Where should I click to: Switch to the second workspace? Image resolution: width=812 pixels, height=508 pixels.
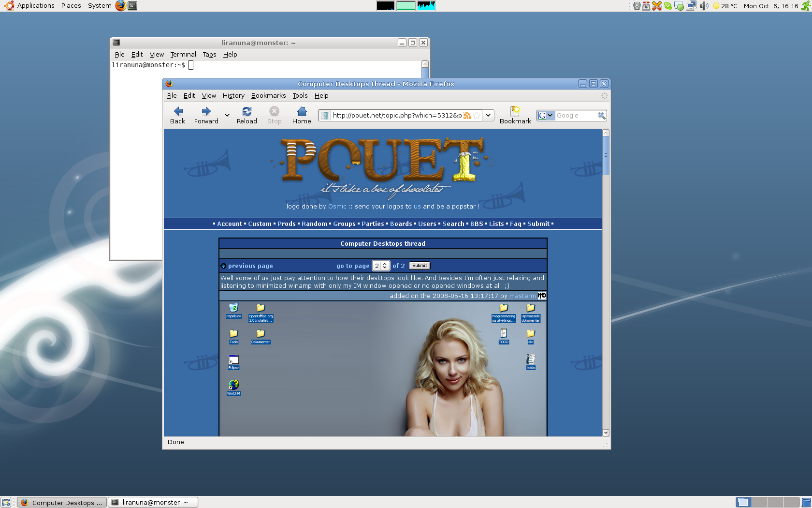[x=760, y=502]
